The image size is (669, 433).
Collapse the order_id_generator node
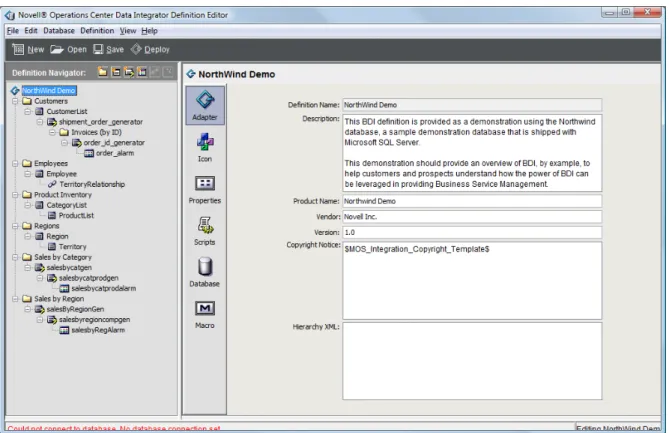coord(64,143)
